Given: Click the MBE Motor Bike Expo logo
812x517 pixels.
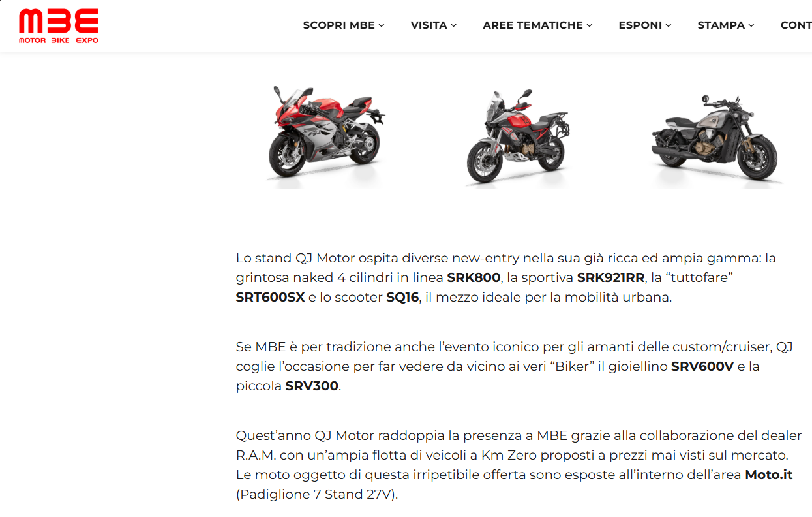Looking at the screenshot, I should [x=59, y=26].
